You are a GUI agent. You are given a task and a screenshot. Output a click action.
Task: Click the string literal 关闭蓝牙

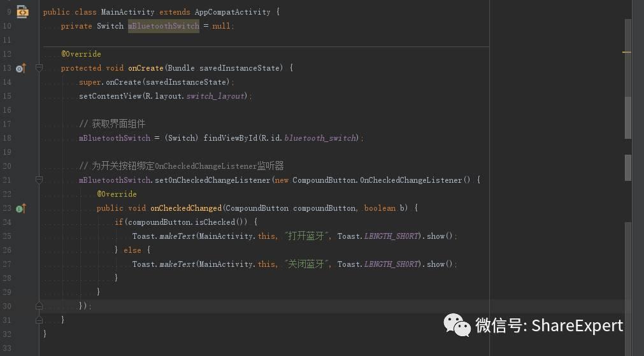tap(306, 264)
